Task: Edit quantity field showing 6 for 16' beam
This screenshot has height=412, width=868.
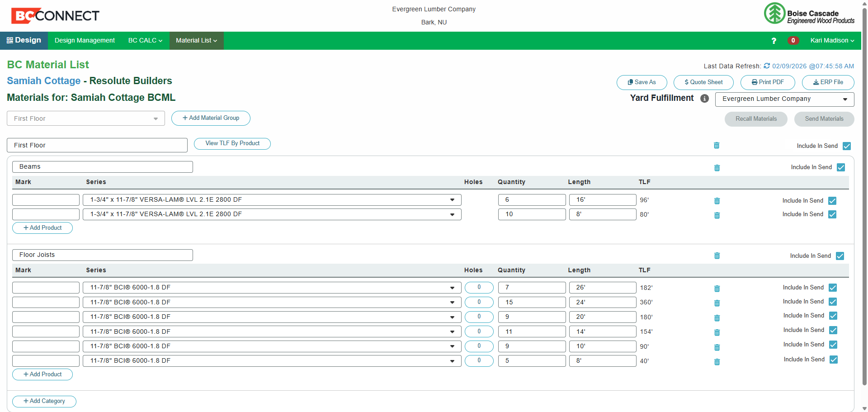Action: tap(532, 200)
